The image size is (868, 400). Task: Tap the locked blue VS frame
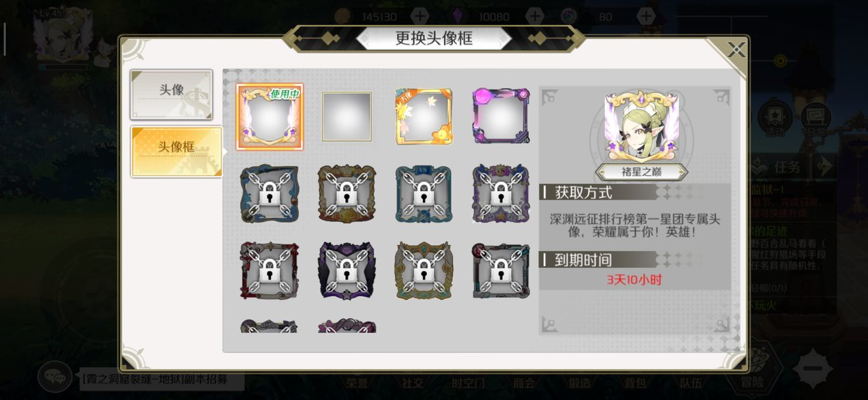pos(423,194)
